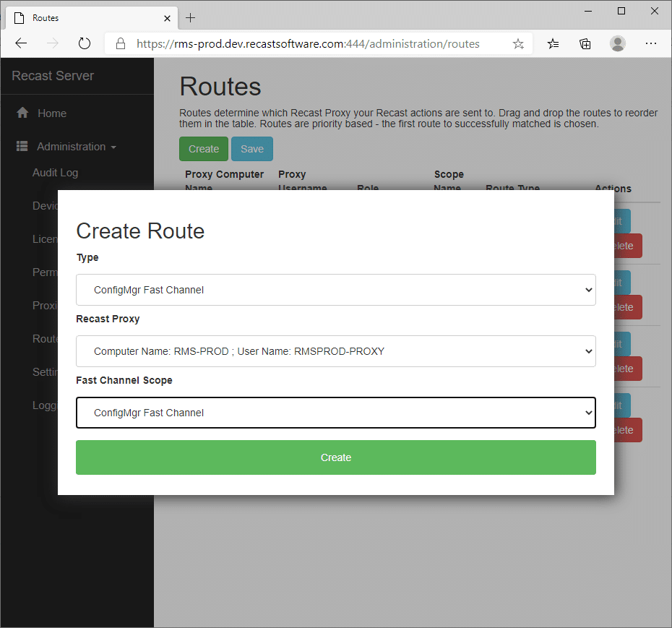Open the Collections icon in toolbar
Image resolution: width=672 pixels, height=628 pixels.
[x=585, y=43]
